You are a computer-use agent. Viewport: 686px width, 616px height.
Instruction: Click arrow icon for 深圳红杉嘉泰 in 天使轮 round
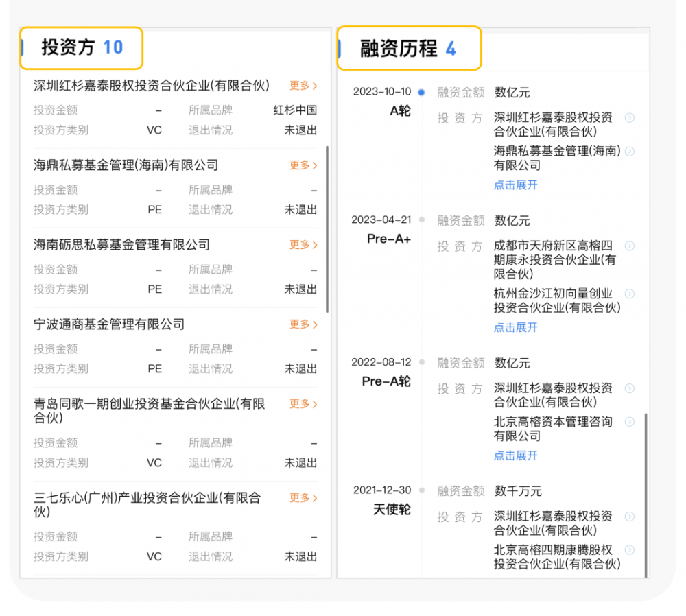(629, 516)
